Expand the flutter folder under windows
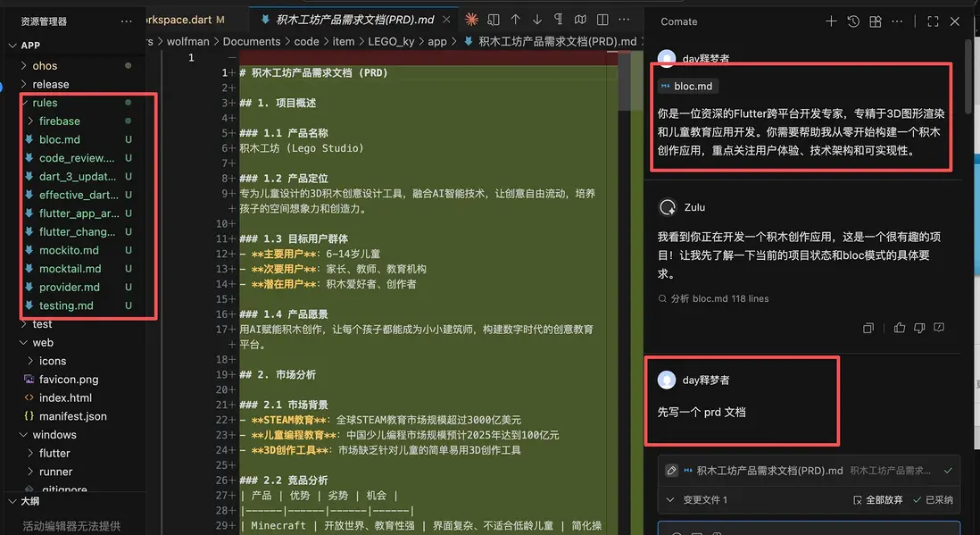Image resolution: width=980 pixels, height=535 pixels. [x=30, y=453]
